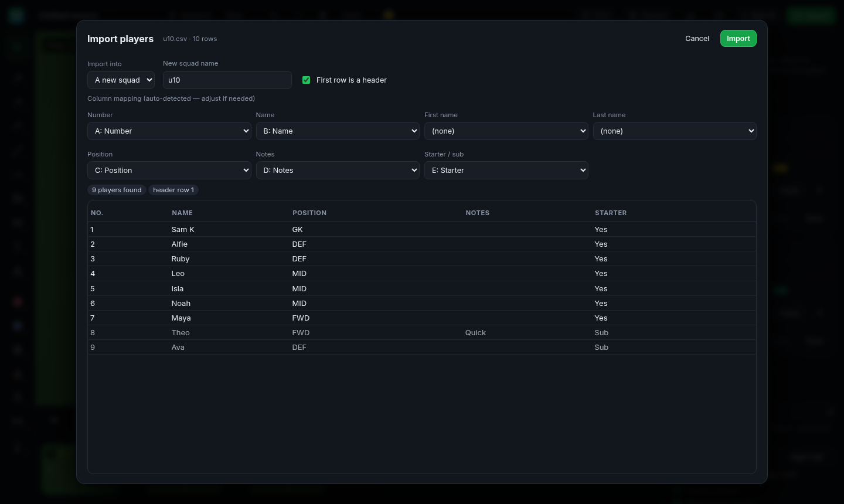Cancel the import players dialog
Screen dimensions: 844x504
point(697,39)
